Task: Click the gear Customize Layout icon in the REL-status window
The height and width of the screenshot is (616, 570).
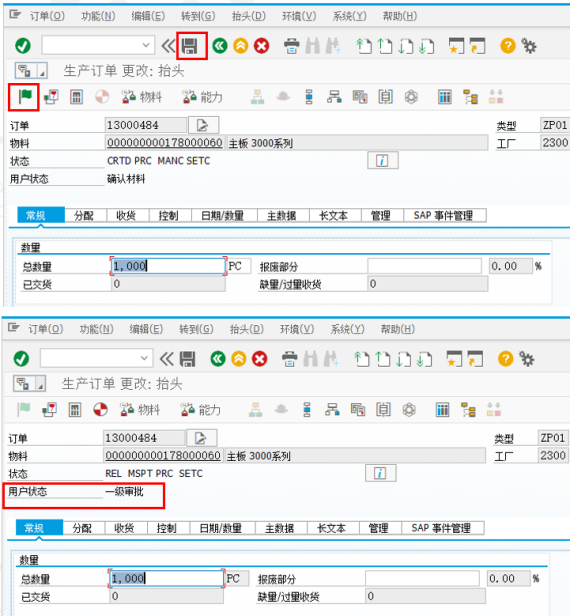Action: click(526, 359)
